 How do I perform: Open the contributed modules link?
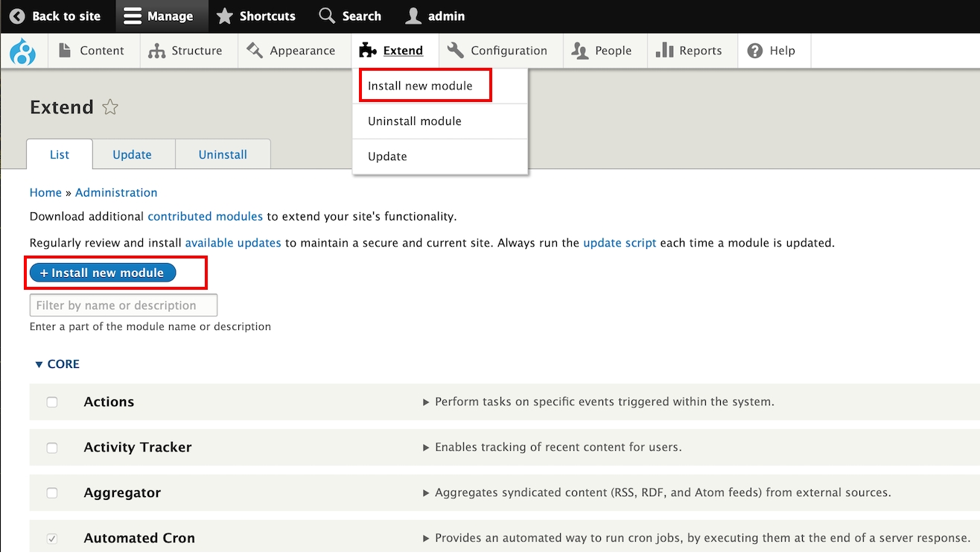[206, 216]
